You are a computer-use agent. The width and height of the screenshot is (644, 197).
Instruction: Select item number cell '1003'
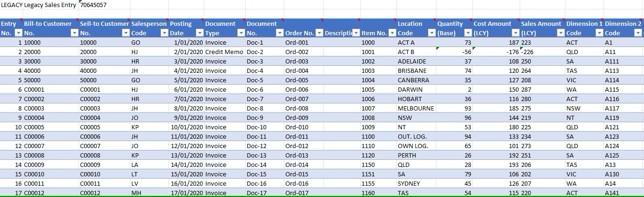pos(378,71)
